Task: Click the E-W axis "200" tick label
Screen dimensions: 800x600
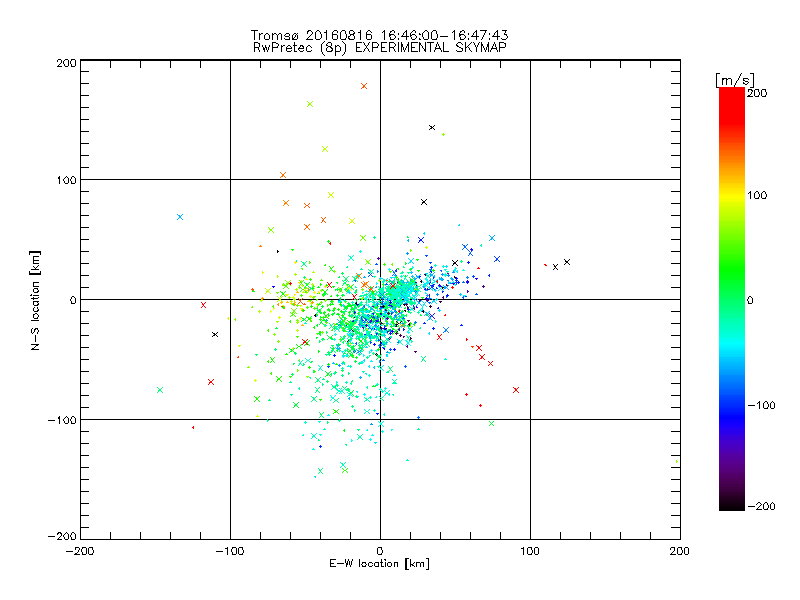Action: tap(680, 551)
